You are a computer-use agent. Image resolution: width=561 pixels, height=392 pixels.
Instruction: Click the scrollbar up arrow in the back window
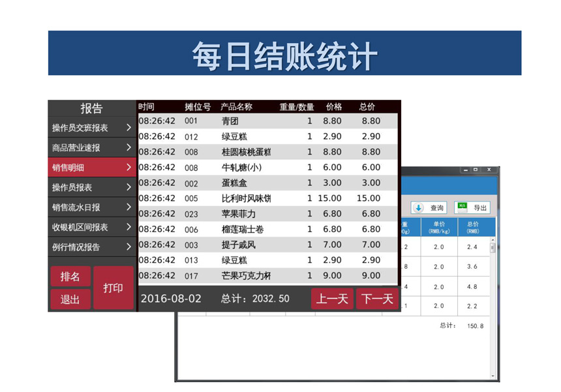(x=493, y=240)
